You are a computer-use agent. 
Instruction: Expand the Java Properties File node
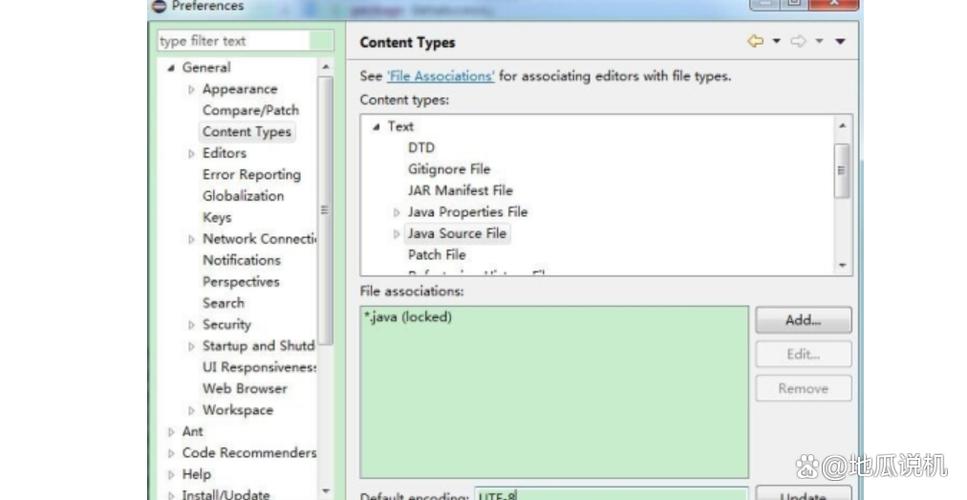coord(397,212)
